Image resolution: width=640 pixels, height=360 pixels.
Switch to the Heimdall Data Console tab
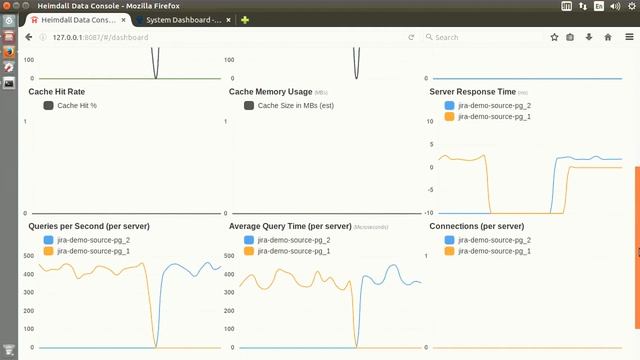click(x=79, y=20)
